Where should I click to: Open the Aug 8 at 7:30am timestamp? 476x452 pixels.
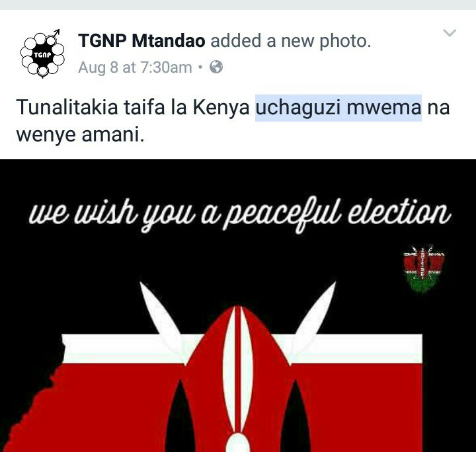pyautogui.click(x=135, y=67)
